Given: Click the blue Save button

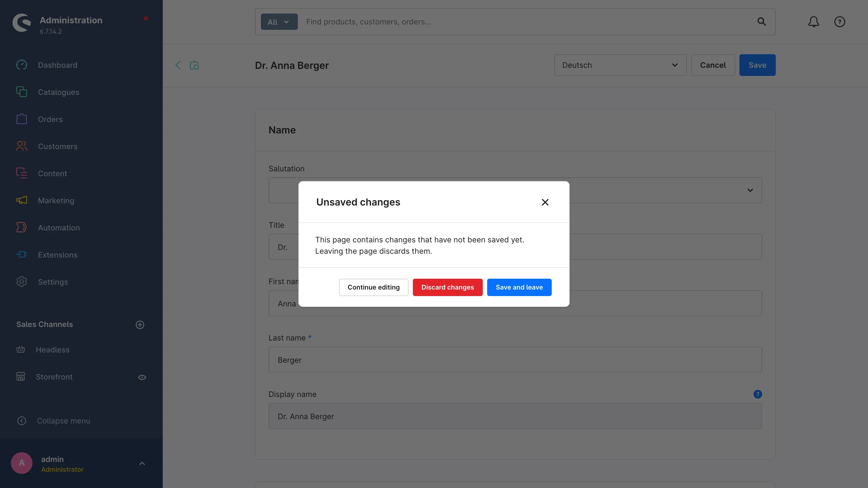Looking at the screenshot, I should 757,65.
